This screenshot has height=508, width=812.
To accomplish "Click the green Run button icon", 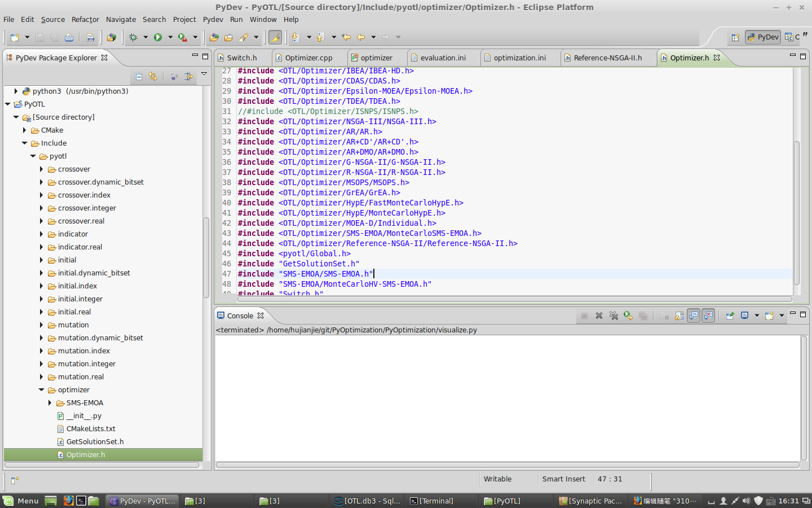I will (158, 37).
